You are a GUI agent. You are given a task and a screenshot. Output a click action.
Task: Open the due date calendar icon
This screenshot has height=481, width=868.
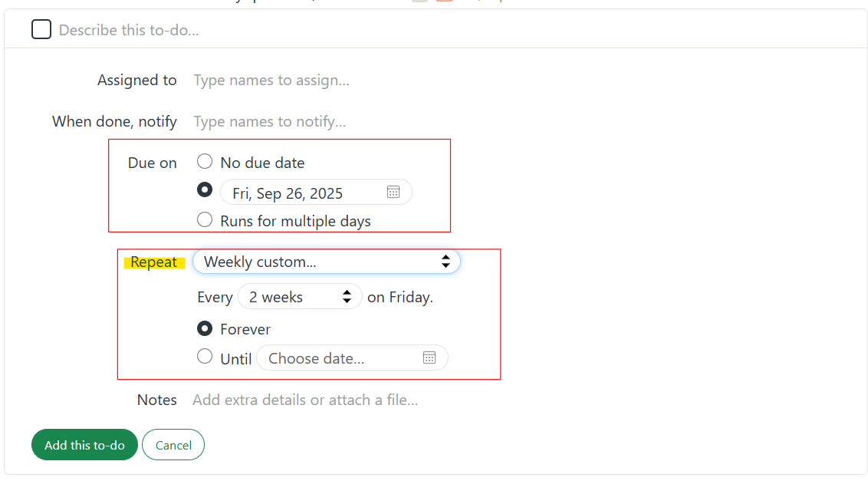(x=393, y=193)
